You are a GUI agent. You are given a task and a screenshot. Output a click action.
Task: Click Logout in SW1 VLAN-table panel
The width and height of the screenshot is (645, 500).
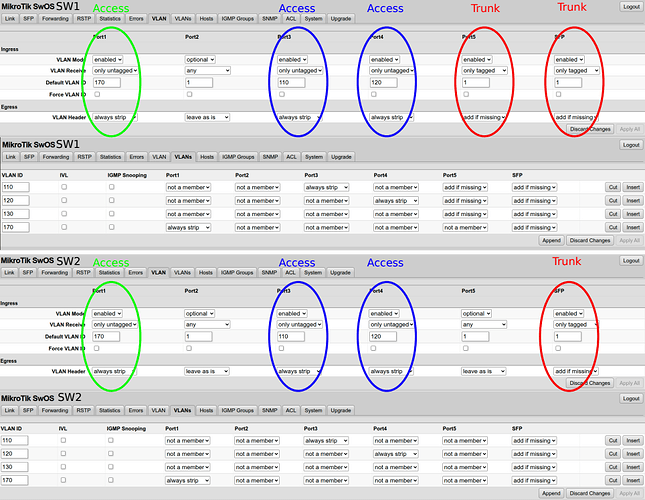[631, 145]
